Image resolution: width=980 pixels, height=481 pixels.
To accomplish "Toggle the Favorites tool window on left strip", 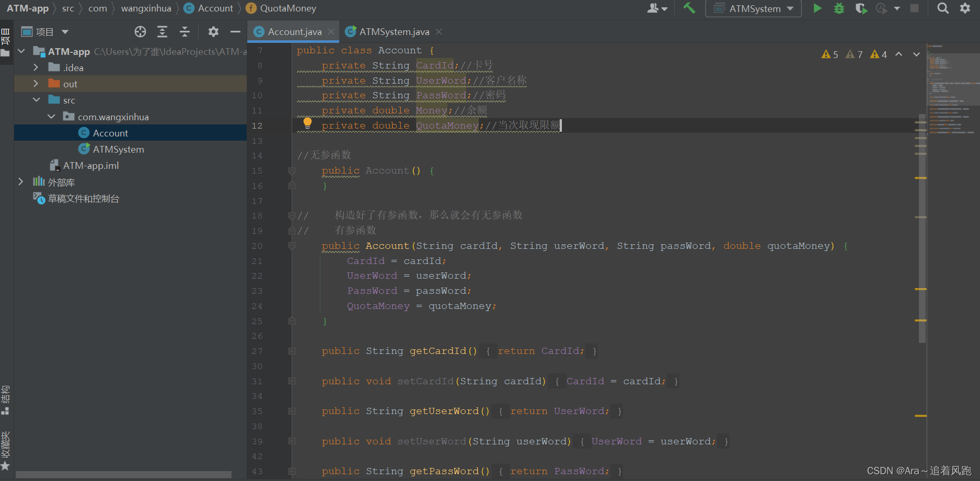I will [6, 451].
